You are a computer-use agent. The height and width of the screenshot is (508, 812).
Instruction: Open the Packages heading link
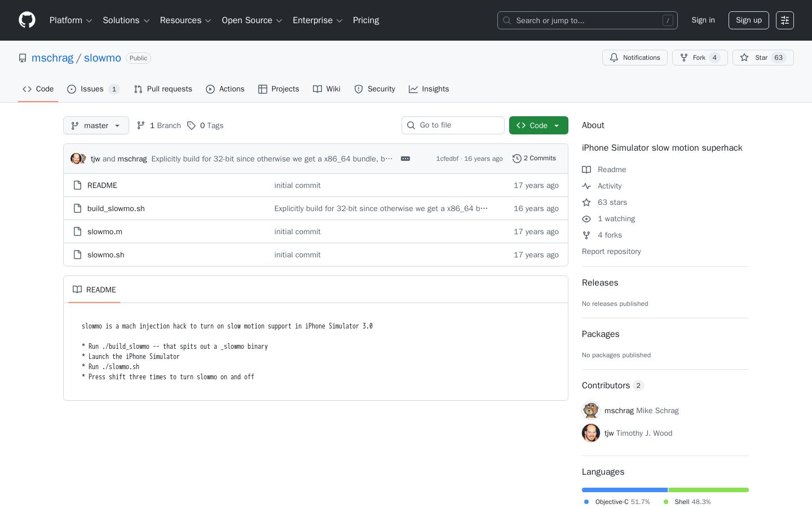[601, 334]
